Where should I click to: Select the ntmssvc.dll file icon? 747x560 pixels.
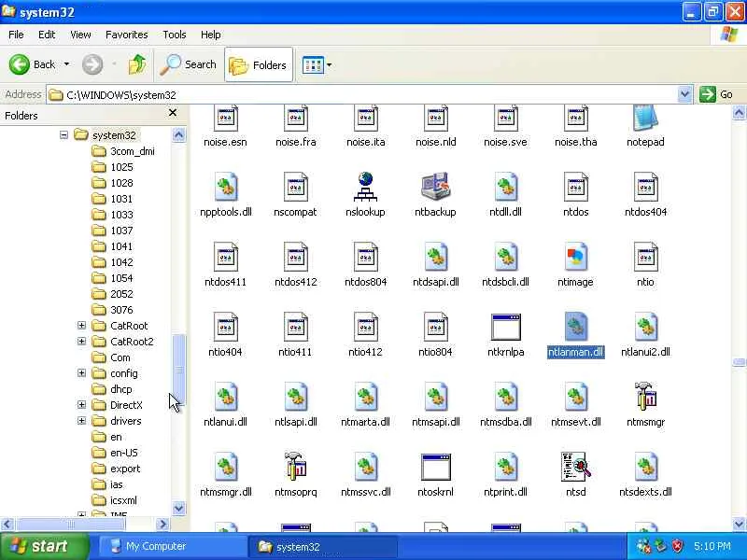coord(365,467)
